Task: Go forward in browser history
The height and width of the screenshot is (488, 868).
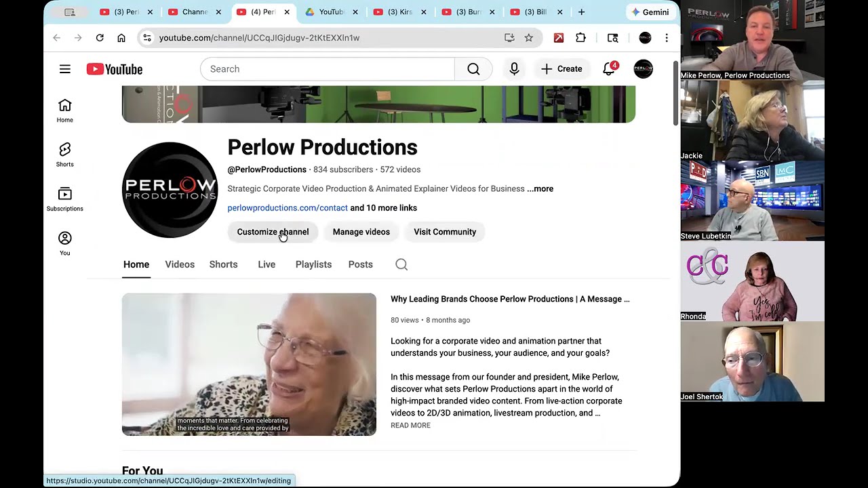Action: click(x=78, y=38)
